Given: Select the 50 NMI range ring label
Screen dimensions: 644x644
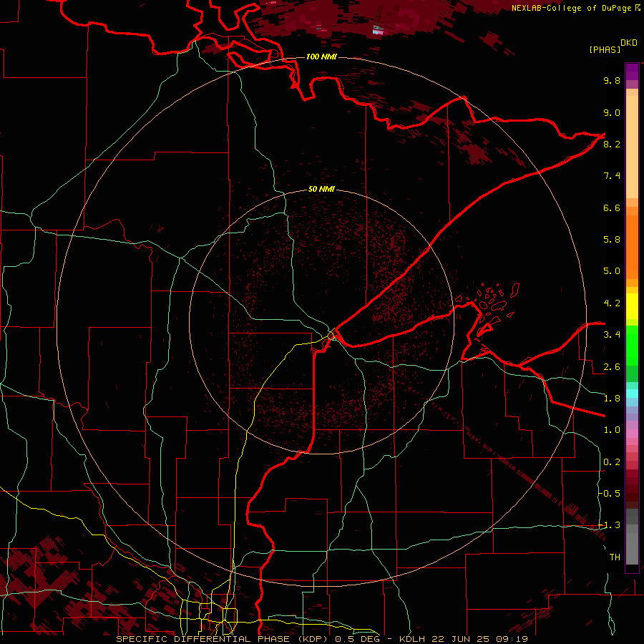Looking at the screenshot, I should [x=321, y=189].
